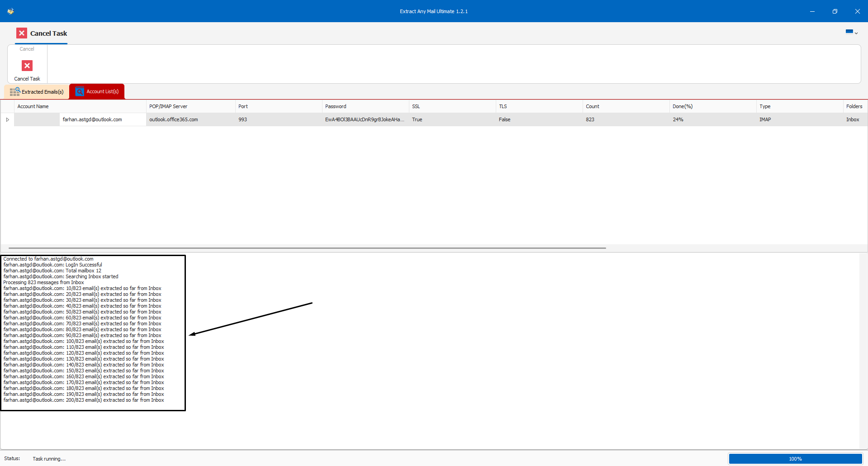Screen dimensions: 868x466
Task: Click the red Cancel Task ribbon icon
Action: pyautogui.click(x=27, y=66)
